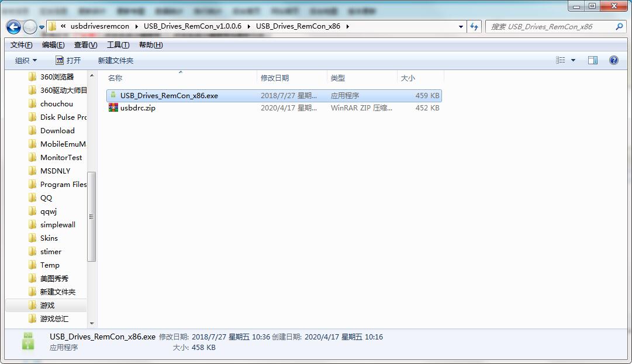This screenshot has height=364, width=632.
Task: Click the Forward navigation arrow
Action: click(x=30, y=27)
